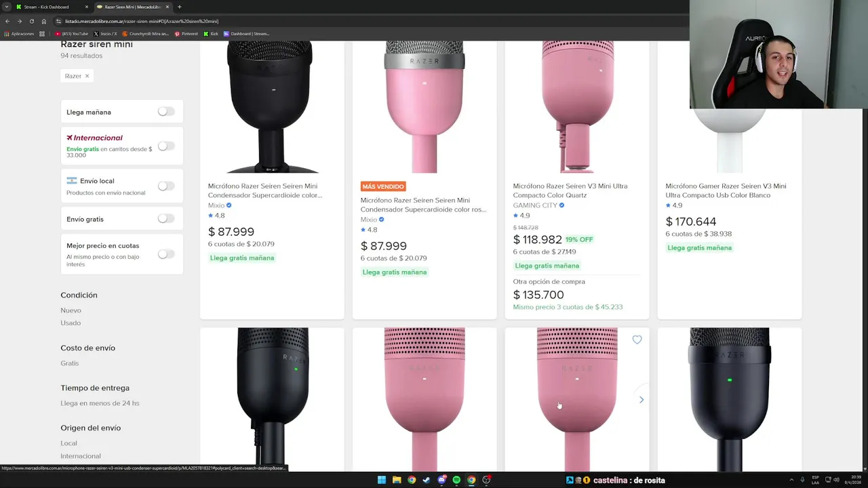Open the OBS icon in taskbar
This screenshot has width=868, height=488.
point(486,480)
